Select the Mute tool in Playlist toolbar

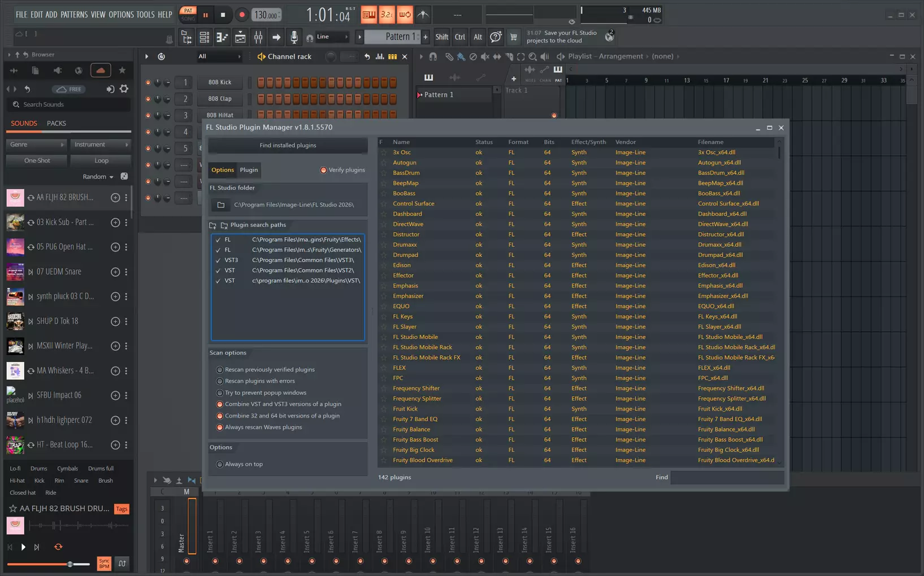pyautogui.click(x=485, y=56)
